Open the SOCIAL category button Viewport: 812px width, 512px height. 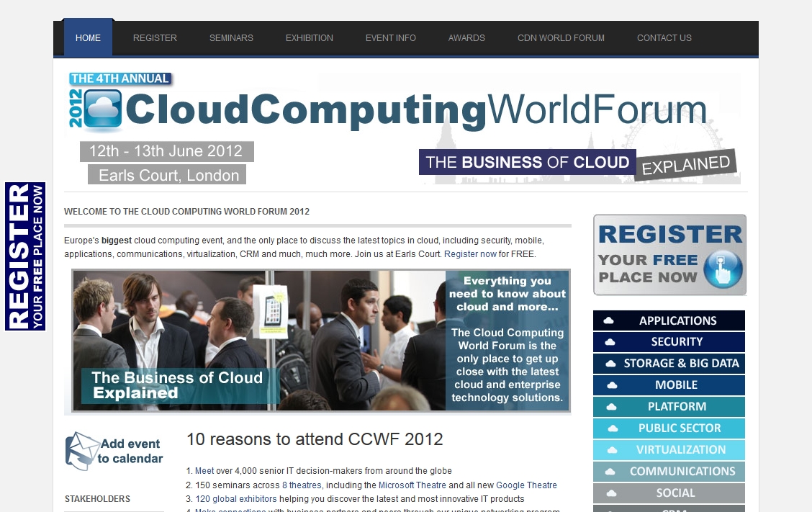click(669, 493)
